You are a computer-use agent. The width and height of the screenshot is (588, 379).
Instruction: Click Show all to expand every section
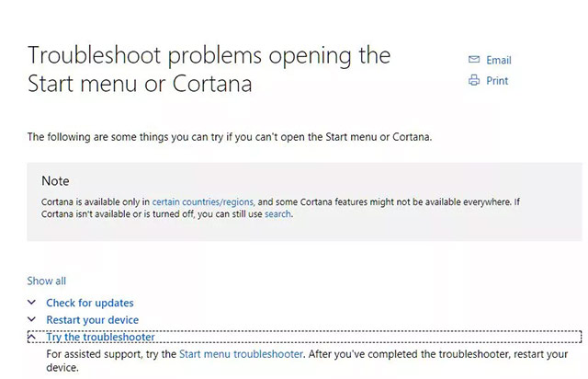coord(47,281)
